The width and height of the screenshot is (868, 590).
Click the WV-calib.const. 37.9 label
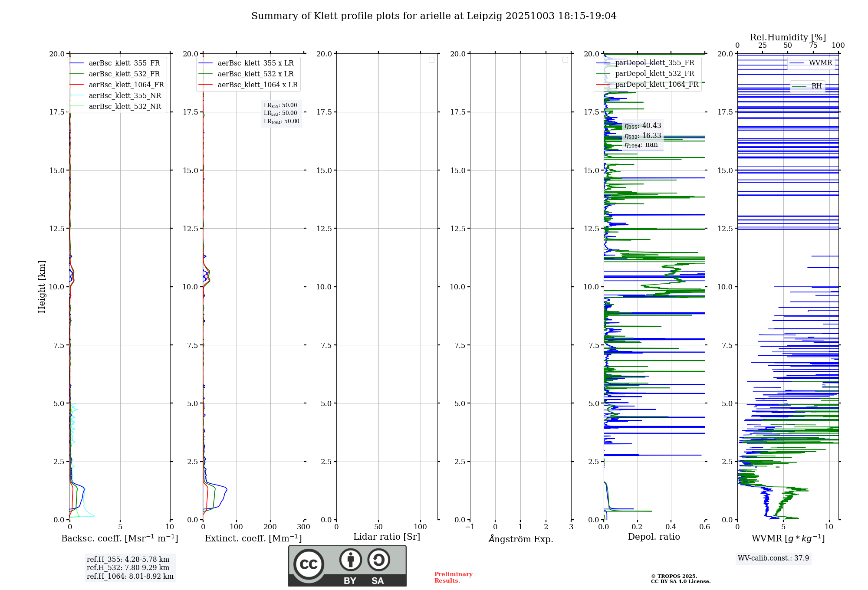773,558
